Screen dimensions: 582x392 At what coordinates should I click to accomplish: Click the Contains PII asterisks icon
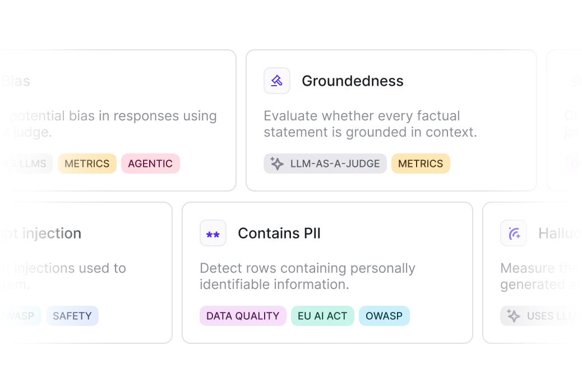click(213, 234)
